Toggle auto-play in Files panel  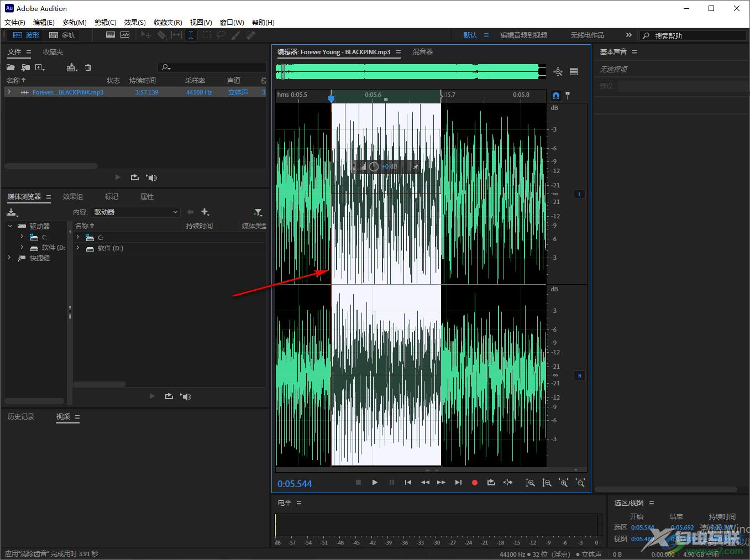click(151, 177)
